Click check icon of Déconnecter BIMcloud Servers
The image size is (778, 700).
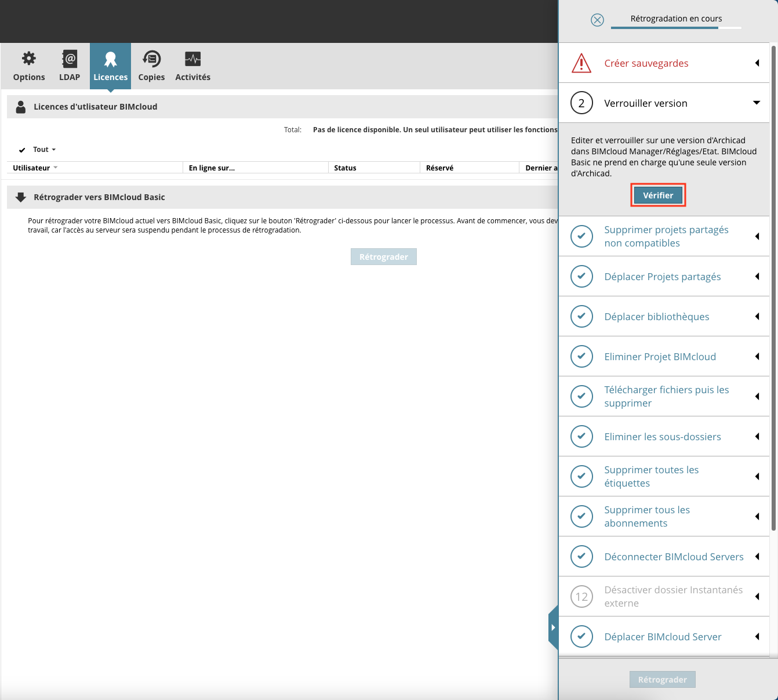pos(581,556)
